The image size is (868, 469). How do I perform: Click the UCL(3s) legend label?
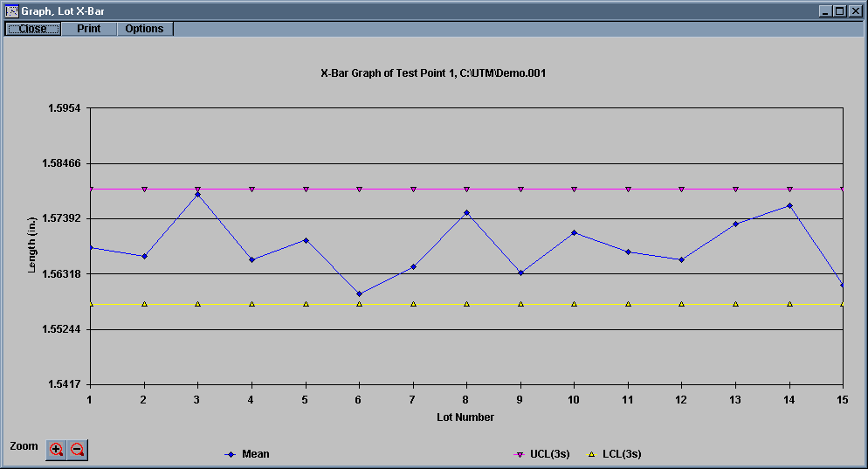tap(549, 454)
